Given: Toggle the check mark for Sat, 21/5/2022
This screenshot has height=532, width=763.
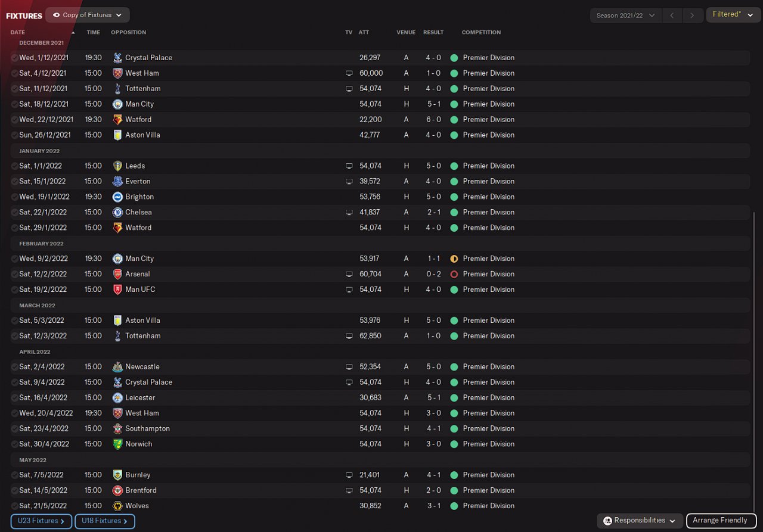Looking at the screenshot, I should 14,506.
